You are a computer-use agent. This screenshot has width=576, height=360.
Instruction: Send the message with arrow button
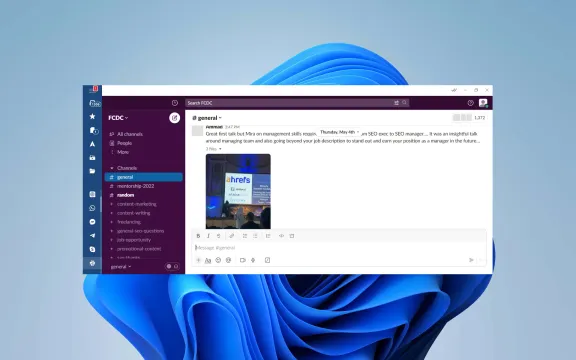471,260
